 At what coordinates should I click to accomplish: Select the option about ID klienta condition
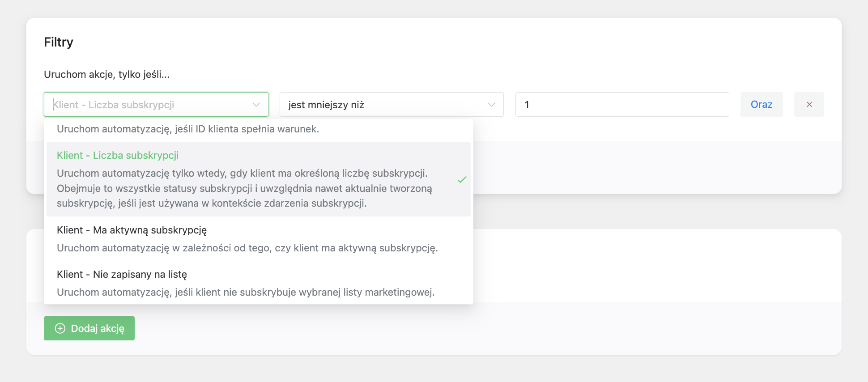pos(188,129)
